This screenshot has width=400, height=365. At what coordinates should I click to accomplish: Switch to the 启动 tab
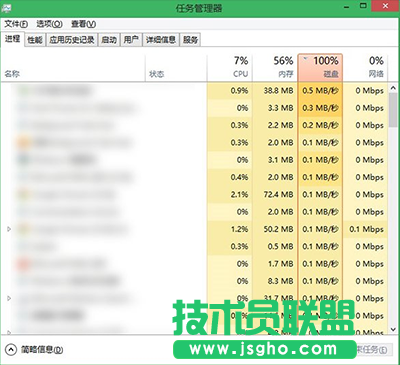(x=109, y=40)
